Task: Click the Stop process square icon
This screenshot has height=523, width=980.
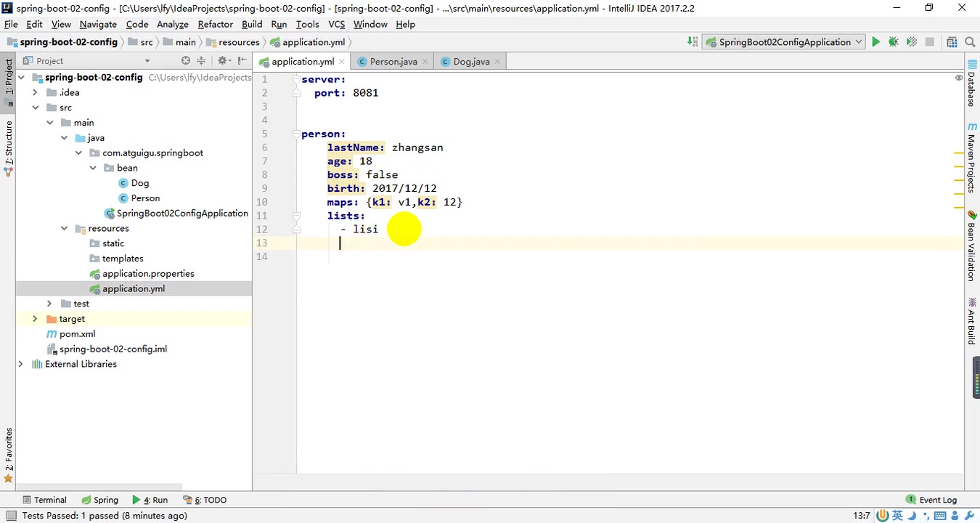Action: (x=930, y=42)
